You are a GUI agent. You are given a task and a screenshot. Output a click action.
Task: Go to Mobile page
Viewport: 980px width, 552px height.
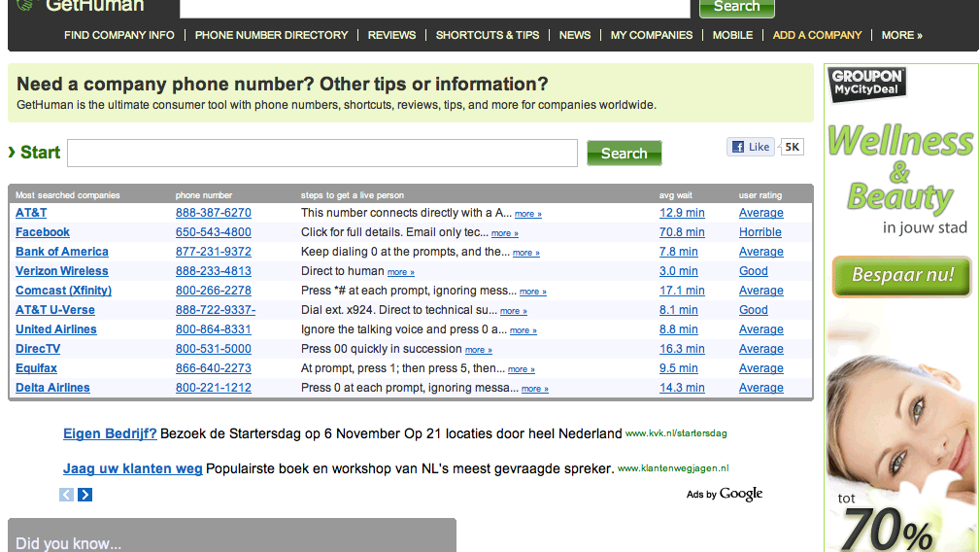point(732,35)
